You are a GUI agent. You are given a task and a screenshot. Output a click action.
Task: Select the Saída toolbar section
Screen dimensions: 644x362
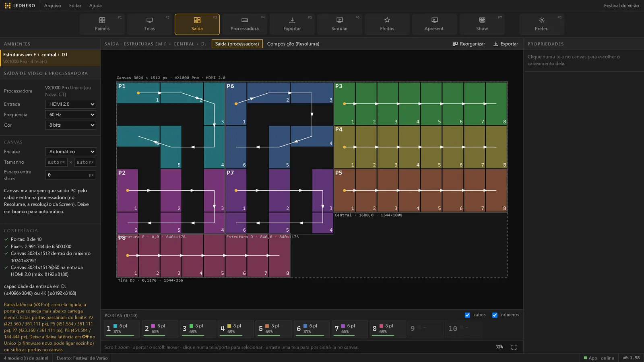197,24
